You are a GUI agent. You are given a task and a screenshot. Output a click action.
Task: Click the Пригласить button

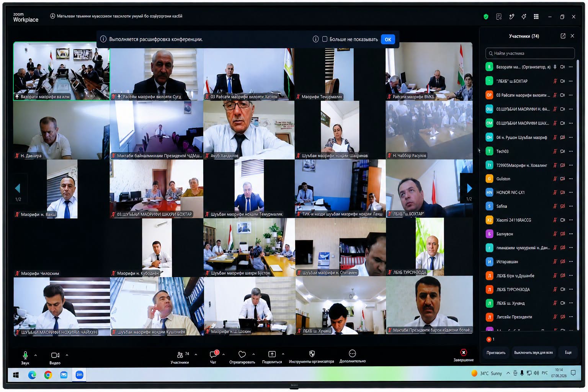(496, 353)
